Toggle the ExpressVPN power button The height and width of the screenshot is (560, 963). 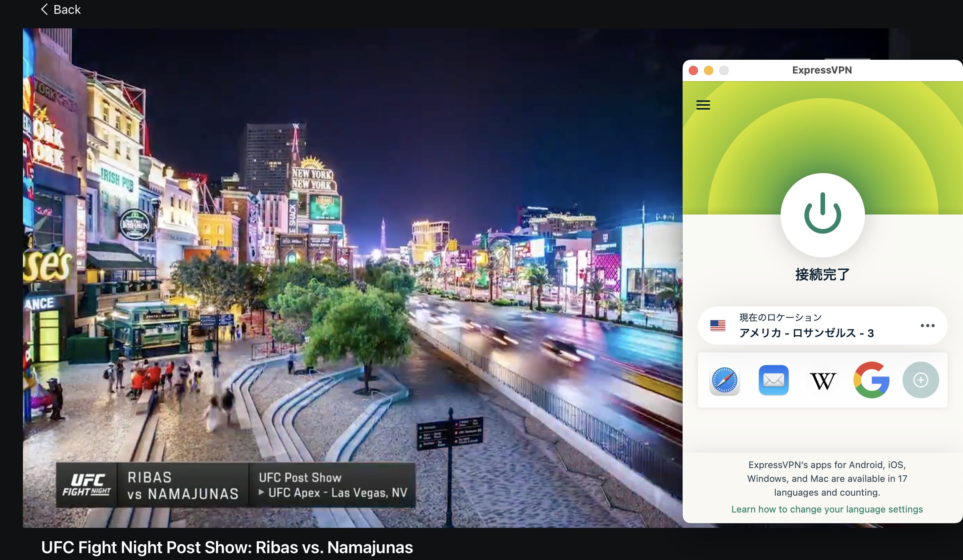pos(822,215)
